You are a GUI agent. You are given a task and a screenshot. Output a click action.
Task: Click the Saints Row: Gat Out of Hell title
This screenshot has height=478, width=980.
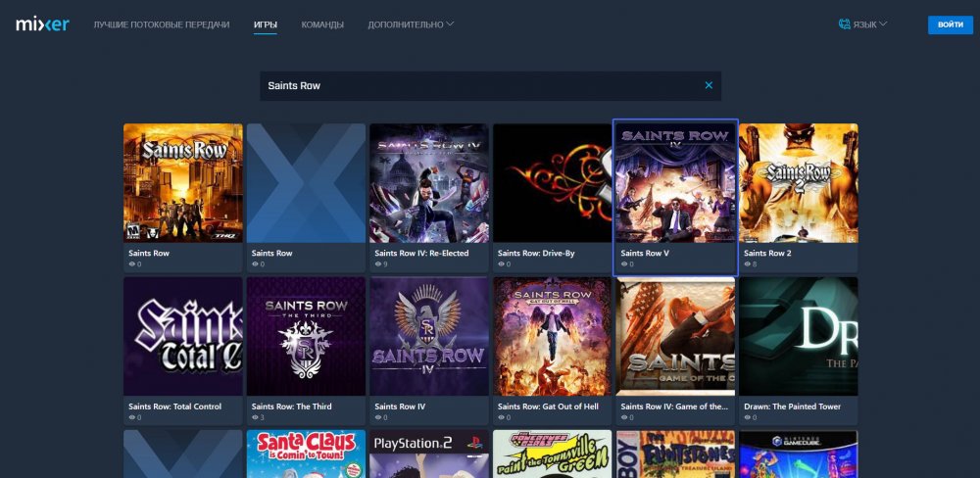pos(548,406)
